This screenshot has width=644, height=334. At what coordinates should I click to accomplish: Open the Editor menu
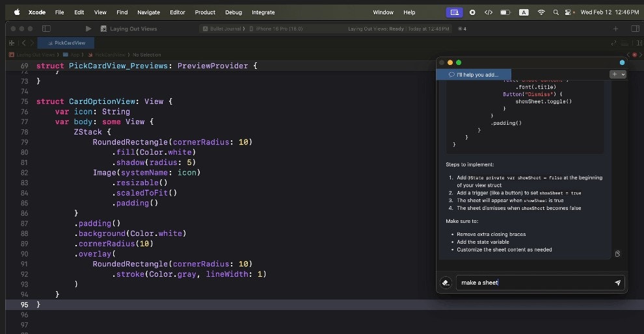pyautogui.click(x=177, y=12)
